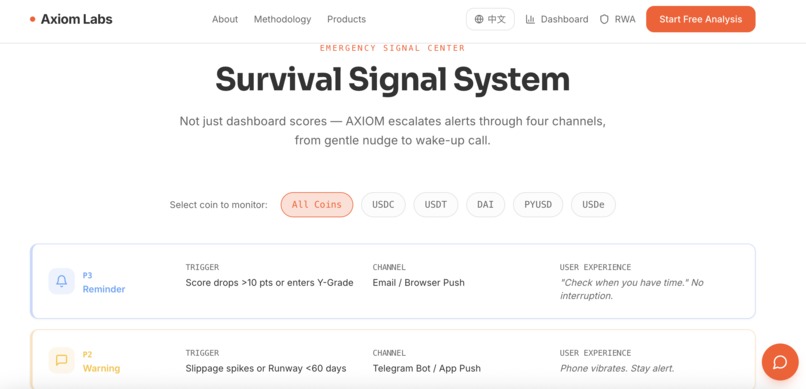The height and width of the screenshot is (389, 806).
Task: Select the USDC coin filter
Action: [x=383, y=205]
